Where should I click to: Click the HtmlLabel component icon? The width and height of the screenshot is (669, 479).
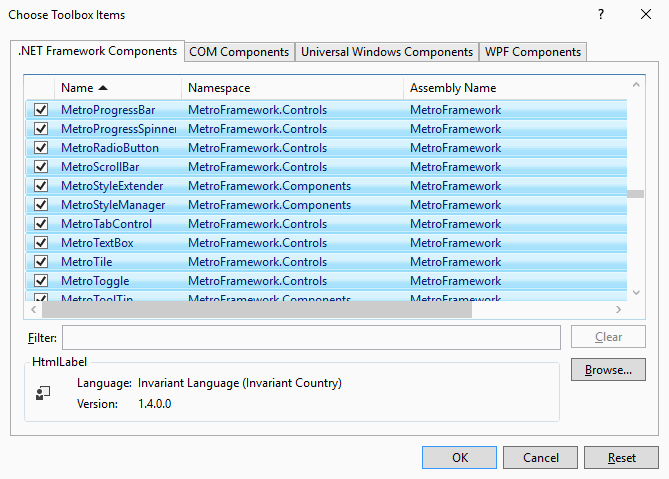43,393
